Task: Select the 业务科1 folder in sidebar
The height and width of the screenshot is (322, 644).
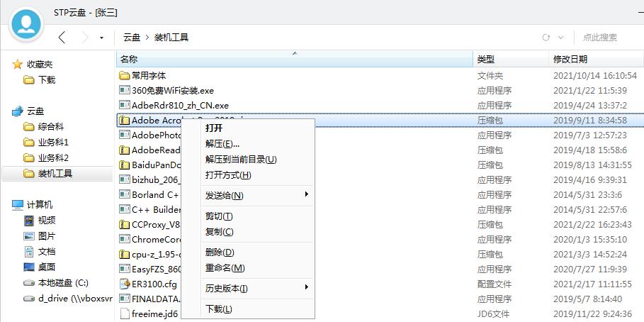Action: (x=46, y=143)
